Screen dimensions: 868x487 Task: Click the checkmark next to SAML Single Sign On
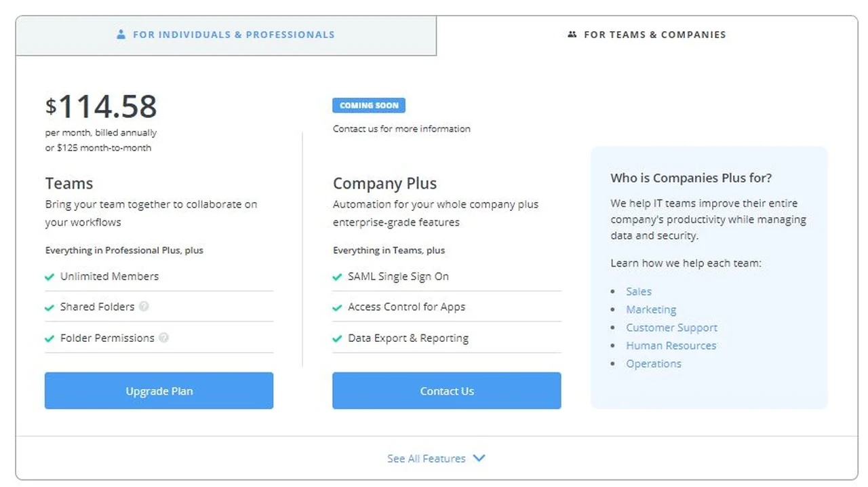(x=337, y=276)
